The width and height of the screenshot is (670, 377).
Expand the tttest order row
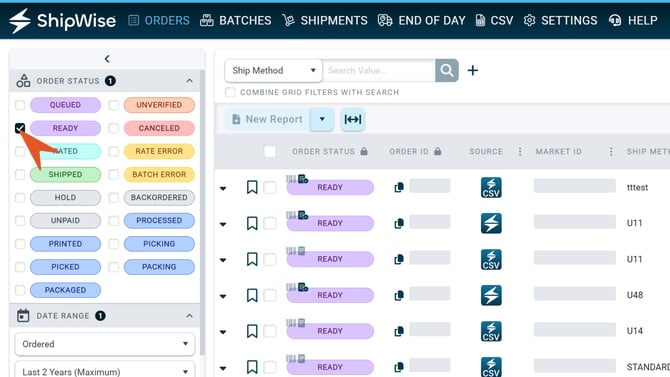(x=223, y=188)
